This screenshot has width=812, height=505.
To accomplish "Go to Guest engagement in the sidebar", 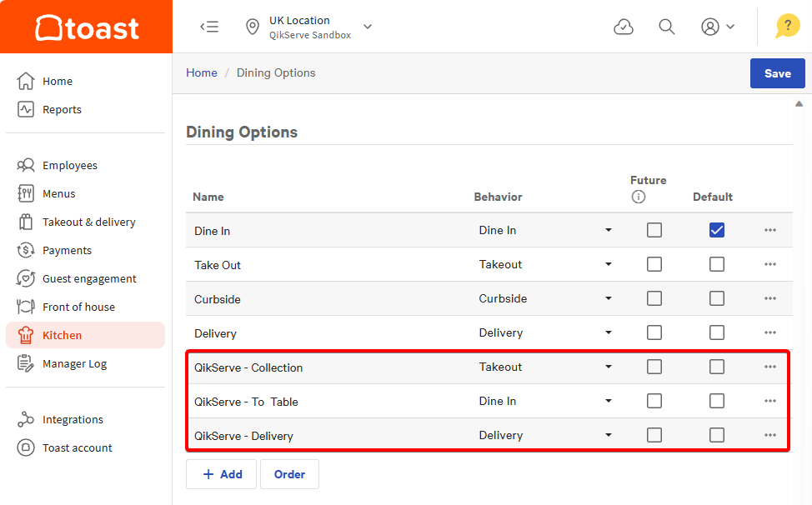I will point(89,278).
